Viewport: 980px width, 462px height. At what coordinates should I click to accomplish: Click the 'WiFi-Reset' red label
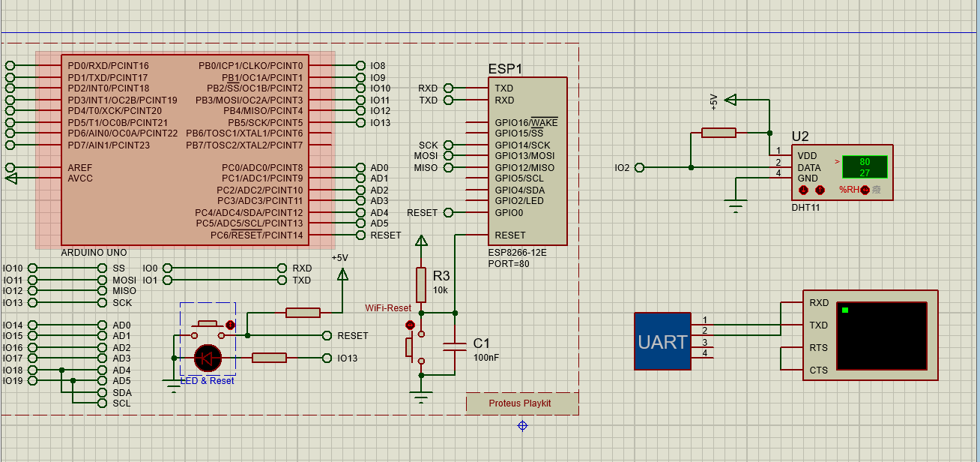point(388,308)
